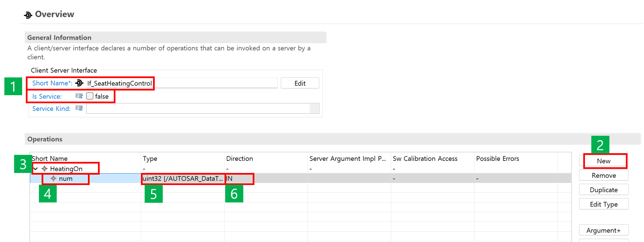Toggle the Is Service checkbox
The height and width of the screenshot is (242, 644).
tap(90, 96)
